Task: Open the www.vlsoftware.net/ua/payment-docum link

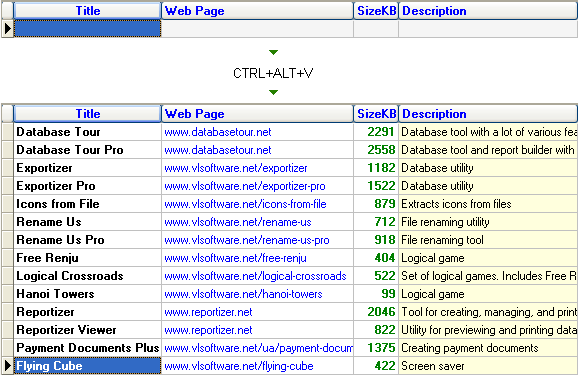Action: 258,348
